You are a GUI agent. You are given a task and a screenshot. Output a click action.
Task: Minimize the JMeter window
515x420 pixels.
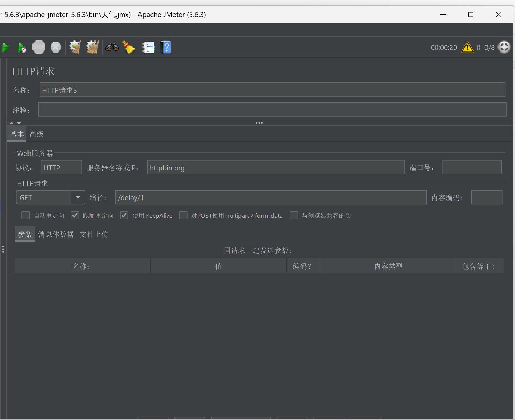(x=443, y=14)
